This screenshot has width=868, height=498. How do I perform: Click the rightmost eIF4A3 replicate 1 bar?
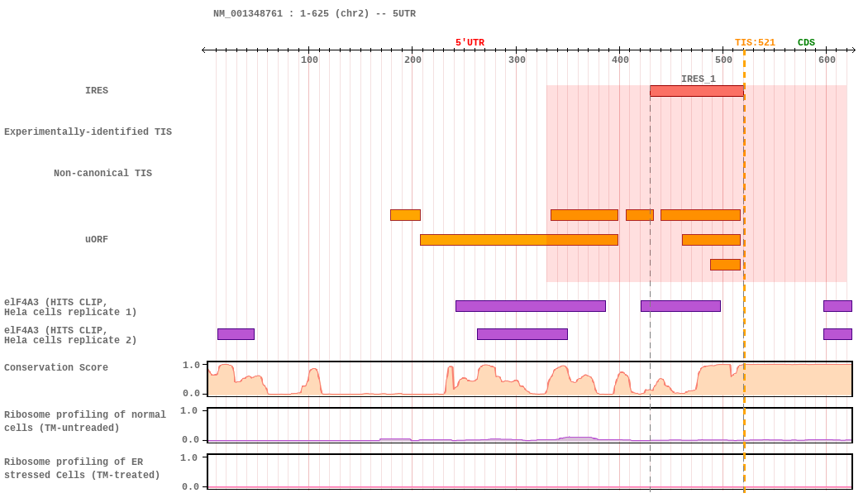click(x=837, y=306)
